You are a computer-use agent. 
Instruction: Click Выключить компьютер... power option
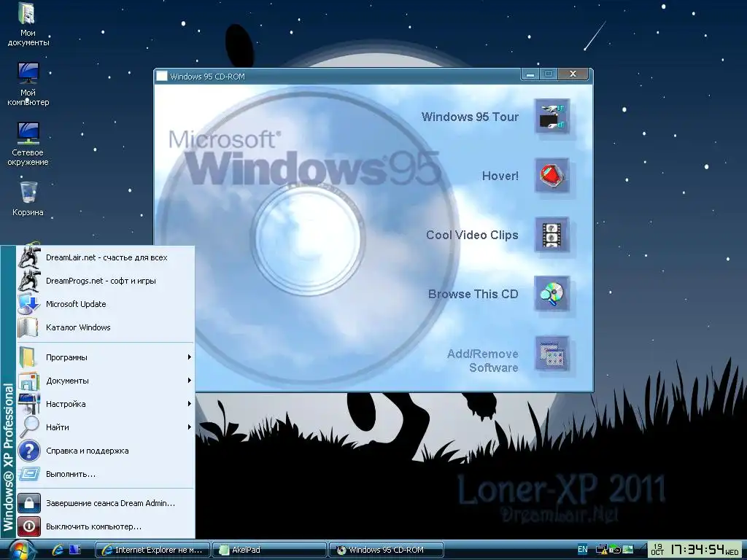(x=106, y=526)
